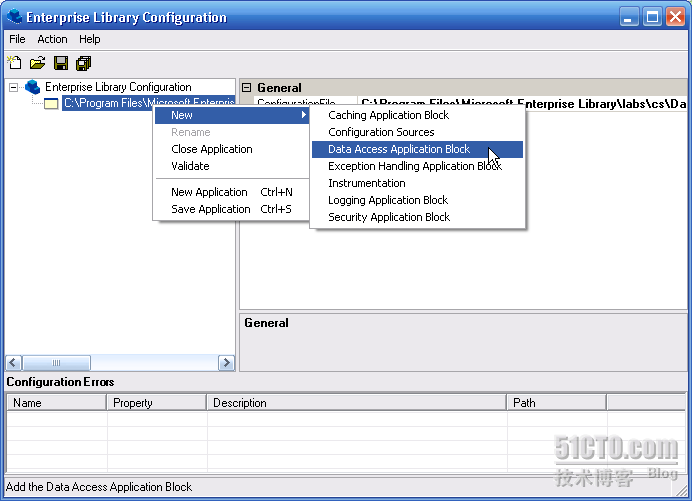
Task: Click the application node icon in tree
Action: pyautogui.click(x=51, y=104)
